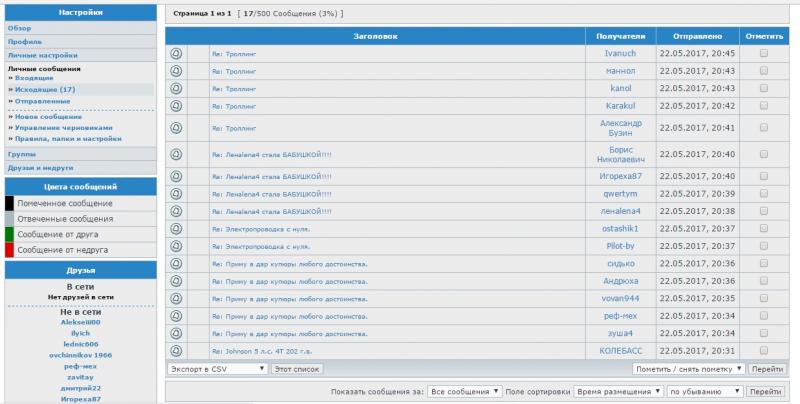
Task: Open friend Aleksei00 profile
Action: (x=81, y=322)
